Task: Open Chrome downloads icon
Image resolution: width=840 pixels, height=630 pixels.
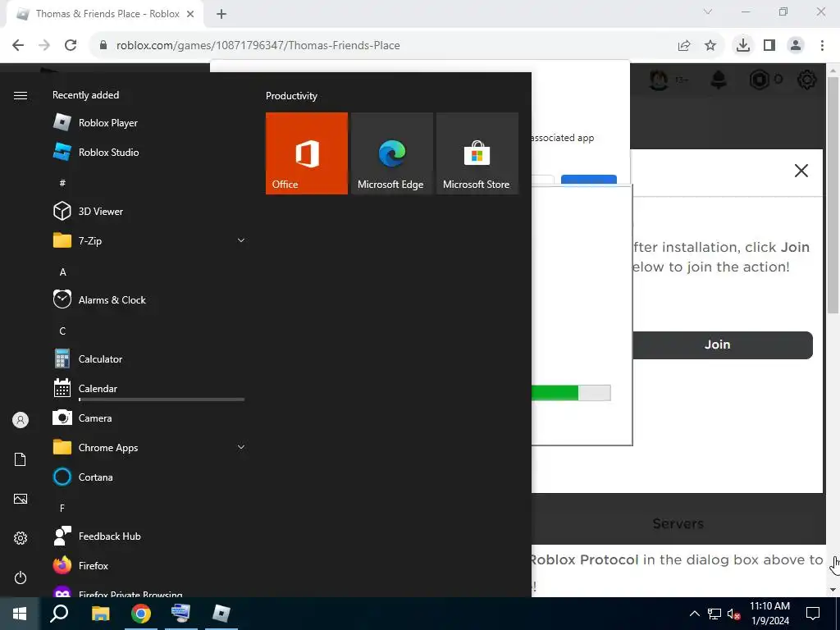Action: pos(743,46)
